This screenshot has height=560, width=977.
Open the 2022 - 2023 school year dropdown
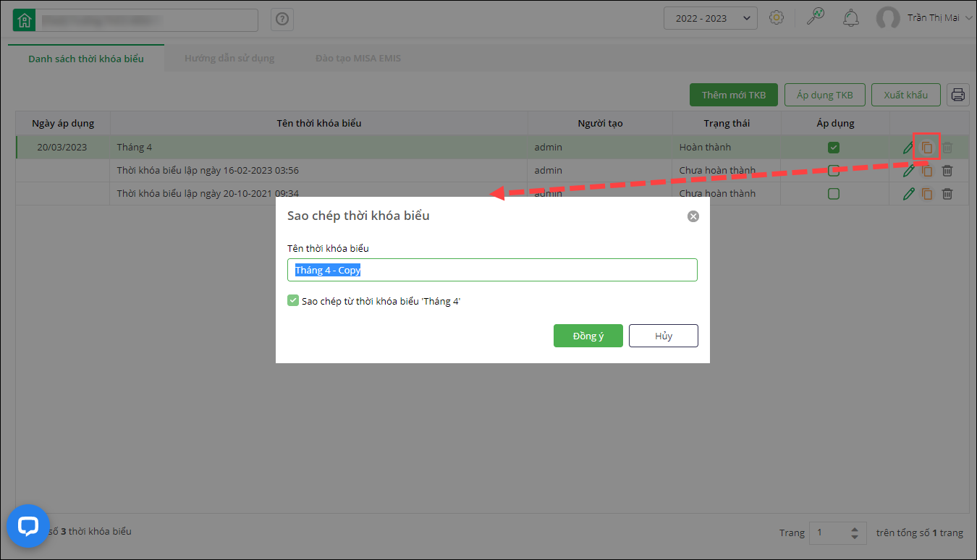(711, 18)
